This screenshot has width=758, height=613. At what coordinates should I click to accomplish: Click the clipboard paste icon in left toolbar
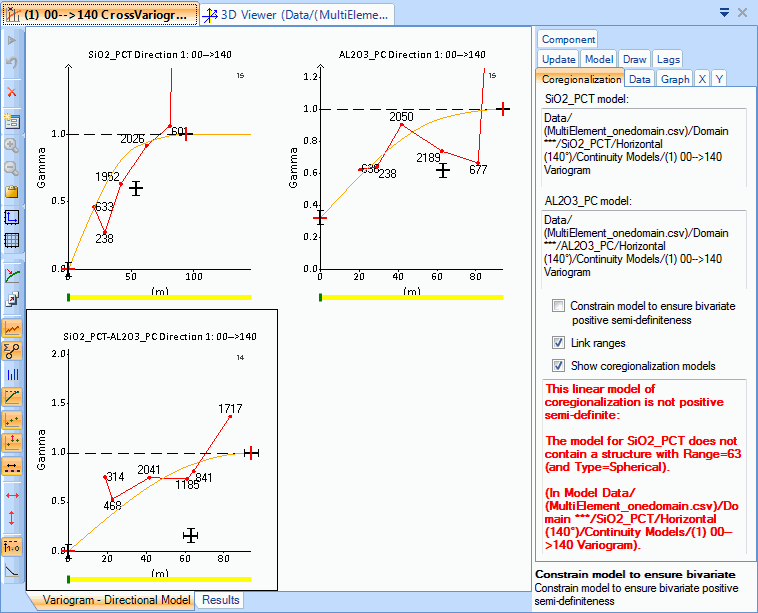coord(12,191)
